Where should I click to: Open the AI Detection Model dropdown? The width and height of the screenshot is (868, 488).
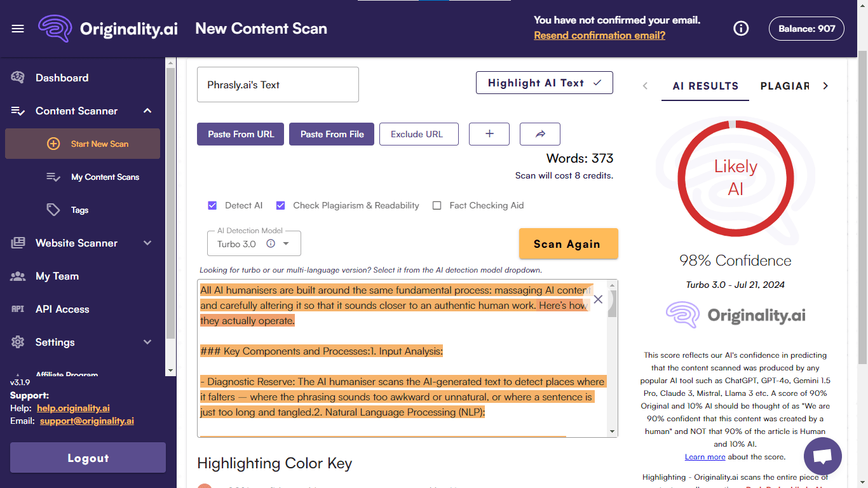point(286,243)
